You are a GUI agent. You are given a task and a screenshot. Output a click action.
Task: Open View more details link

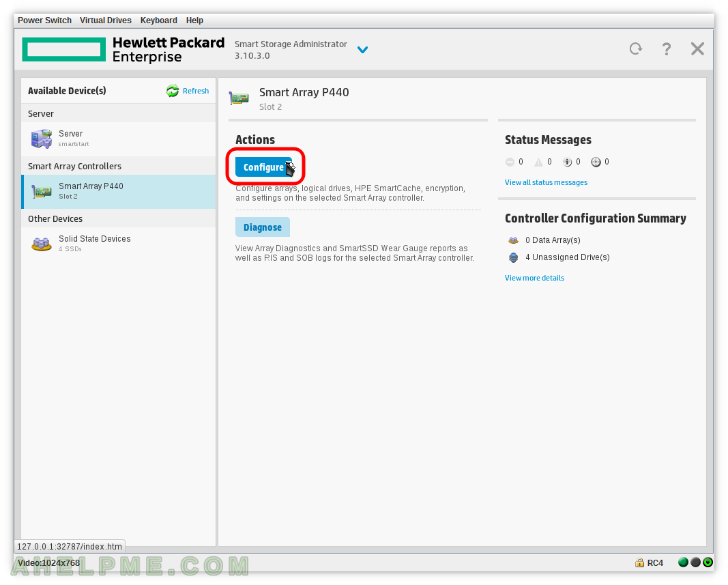(x=534, y=278)
